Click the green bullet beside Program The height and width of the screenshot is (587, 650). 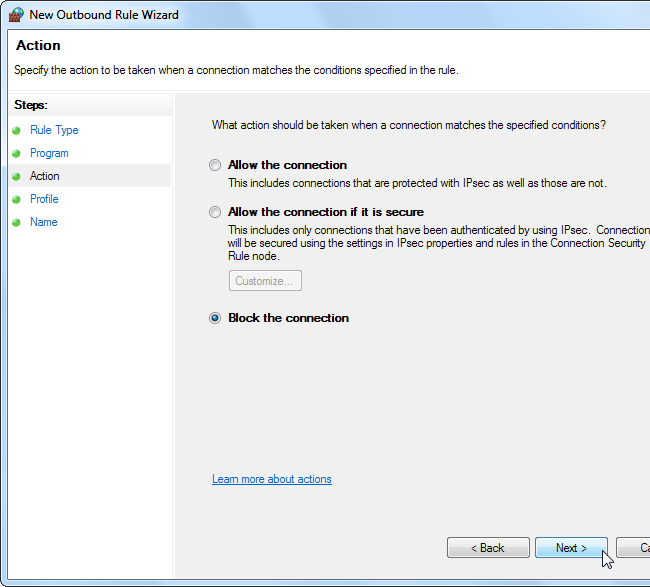(x=16, y=153)
